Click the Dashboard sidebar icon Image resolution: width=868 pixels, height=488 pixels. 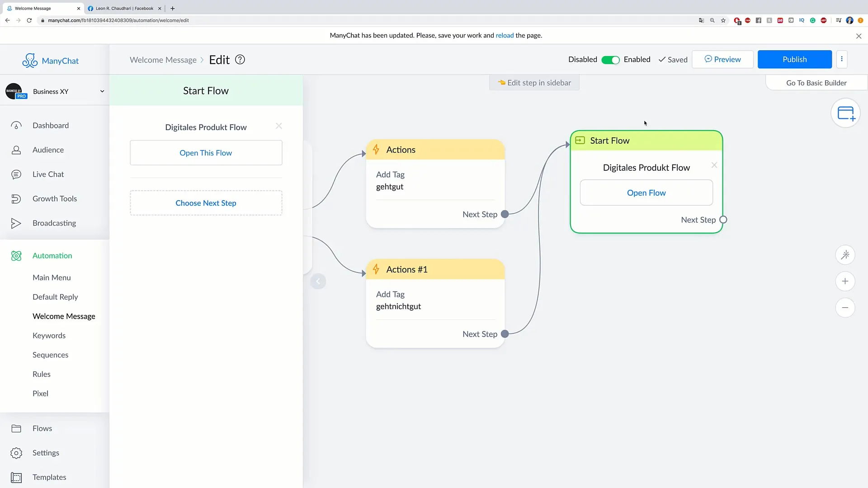(15, 125)
